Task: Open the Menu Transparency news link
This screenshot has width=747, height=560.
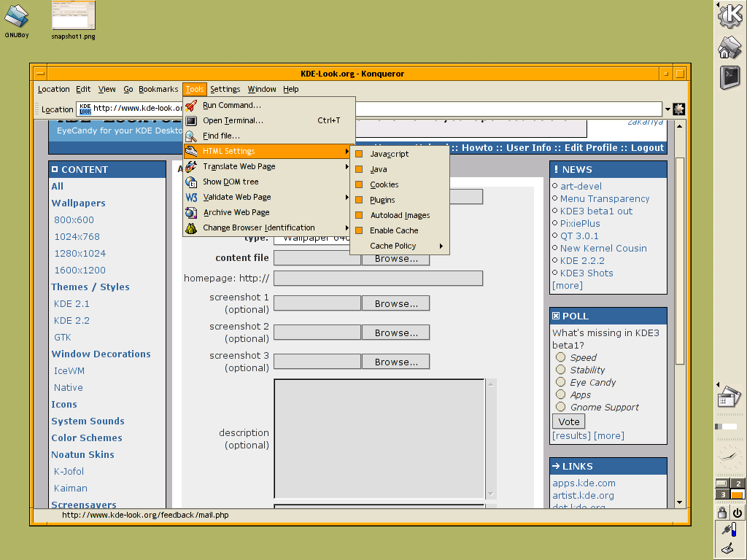Action: [x=605, y=198]
